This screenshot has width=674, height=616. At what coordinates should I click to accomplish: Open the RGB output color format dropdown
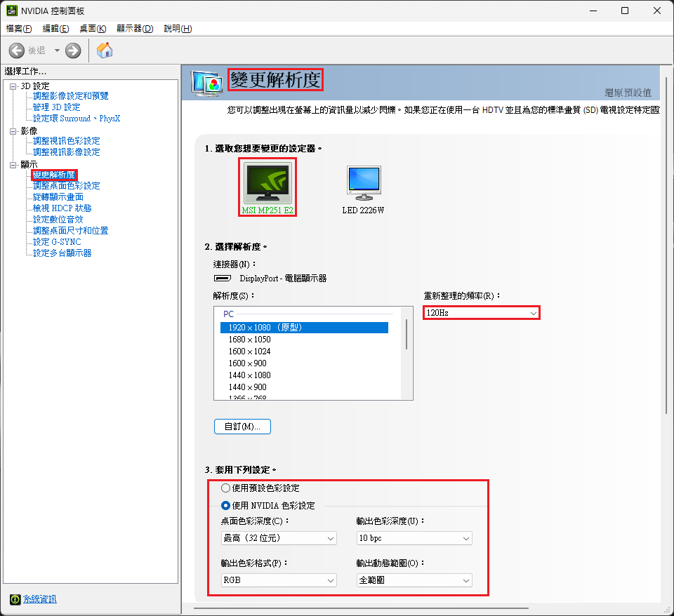click(279, 580)
